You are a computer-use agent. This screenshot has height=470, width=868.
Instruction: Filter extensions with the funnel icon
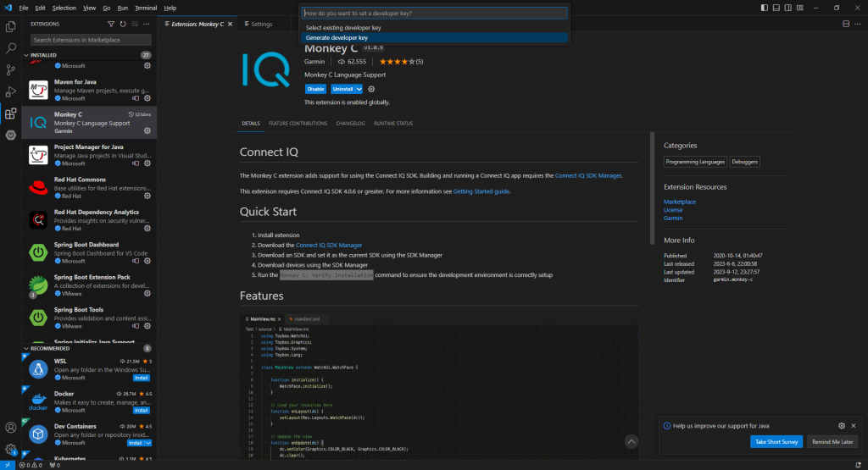pos(111,25)
